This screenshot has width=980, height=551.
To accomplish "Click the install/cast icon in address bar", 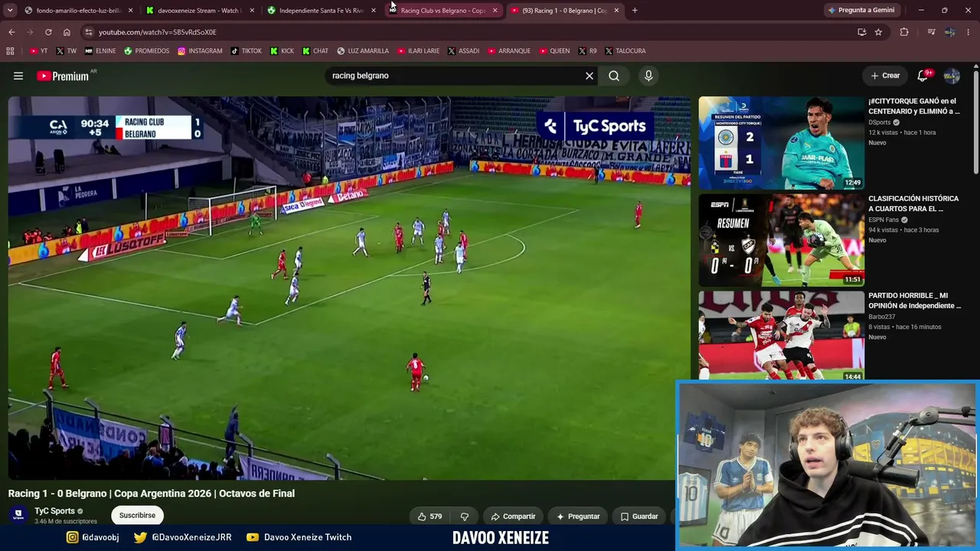I will pos(861,32).
